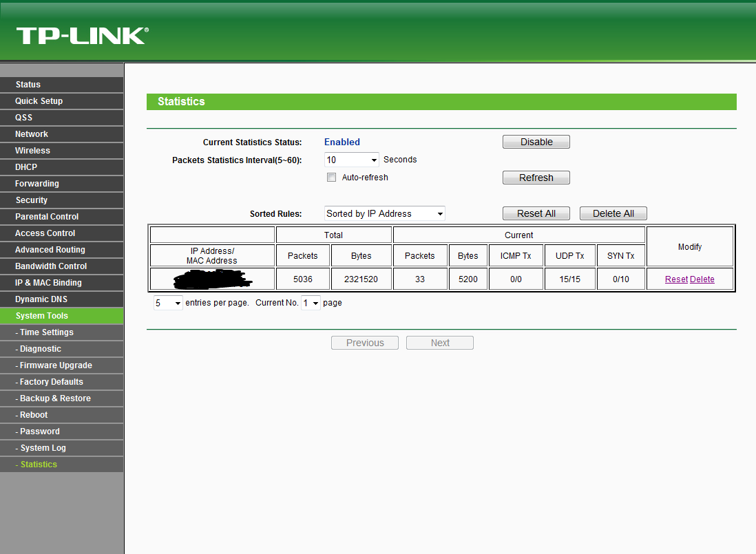Image resolution: width=756 pixels, height=554 pixels.
Task: Select Dynamic DNS
Action: point(62,299)
